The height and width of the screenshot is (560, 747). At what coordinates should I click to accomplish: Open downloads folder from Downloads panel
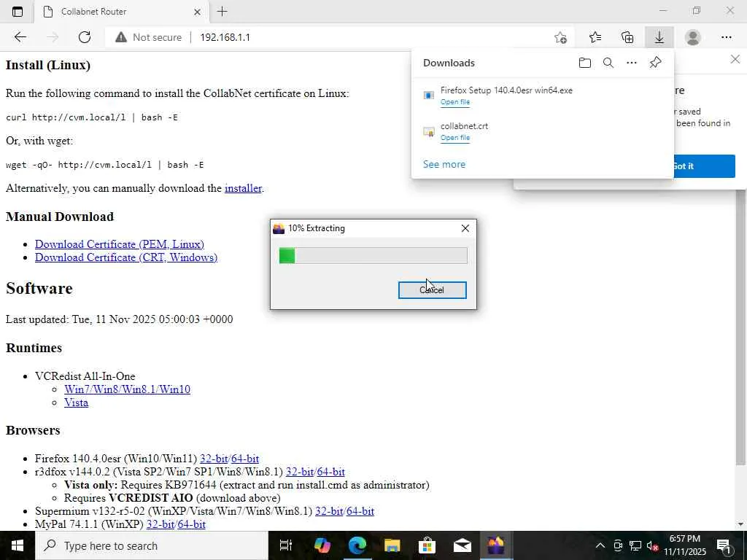tap(584, 63)
